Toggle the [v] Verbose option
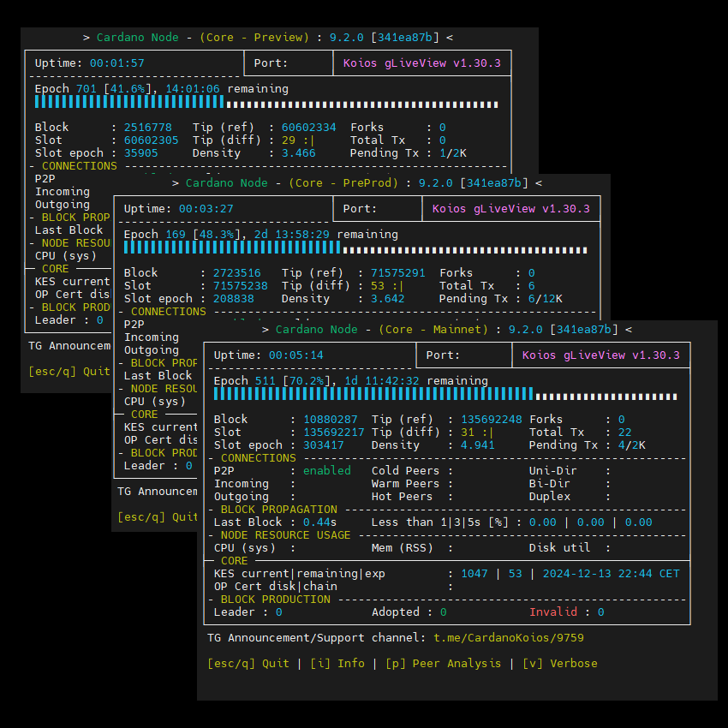The height and width of the screenshot is (728, 728). (x=560, y=664)
